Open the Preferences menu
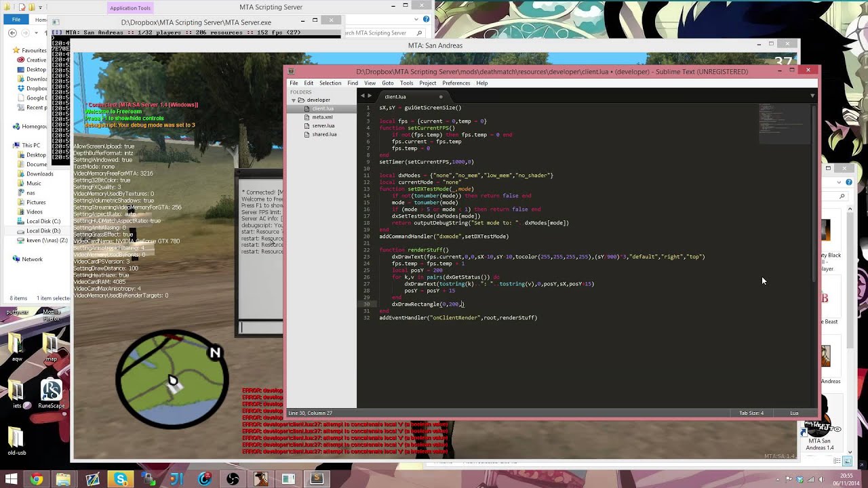The width and height of the screenshot is (868, 488). point(456,83)
